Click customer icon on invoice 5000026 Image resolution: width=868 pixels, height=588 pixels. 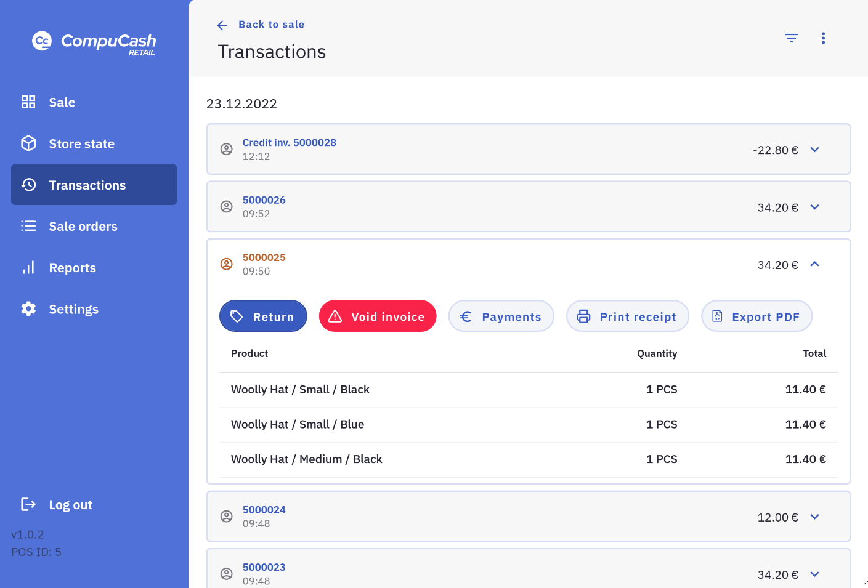click(227, 207)
